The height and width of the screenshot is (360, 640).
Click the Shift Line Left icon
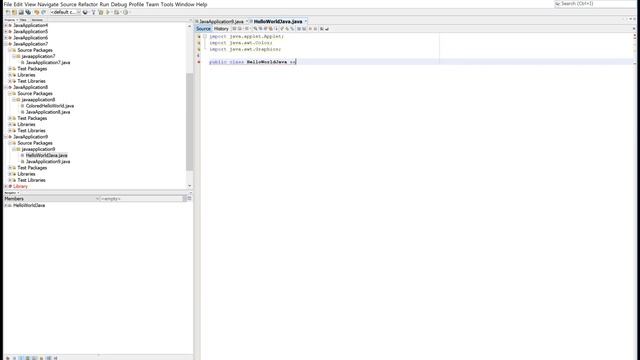tap(298, 29)
